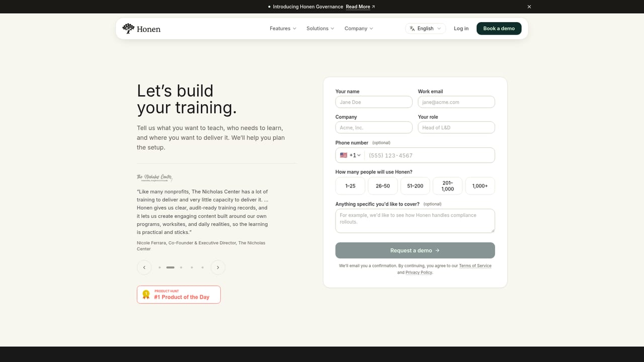Focus the Work email field
Image resolution: width=644 pixels, height=362 pixels.
(456, 102)
